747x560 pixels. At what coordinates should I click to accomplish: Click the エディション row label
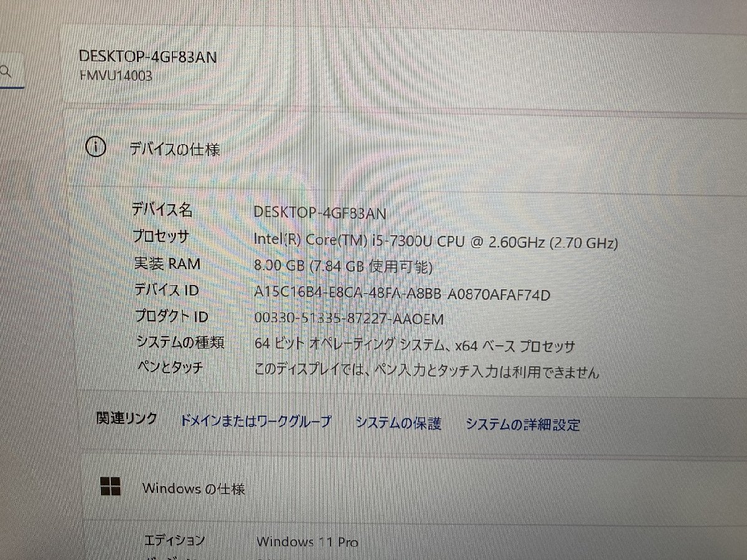174,540
